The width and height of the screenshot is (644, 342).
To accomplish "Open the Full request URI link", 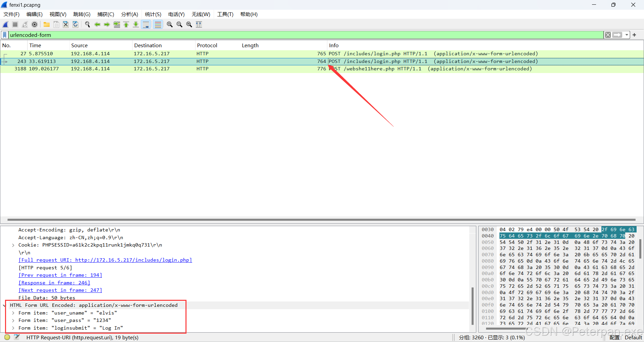I will [105, 260].
